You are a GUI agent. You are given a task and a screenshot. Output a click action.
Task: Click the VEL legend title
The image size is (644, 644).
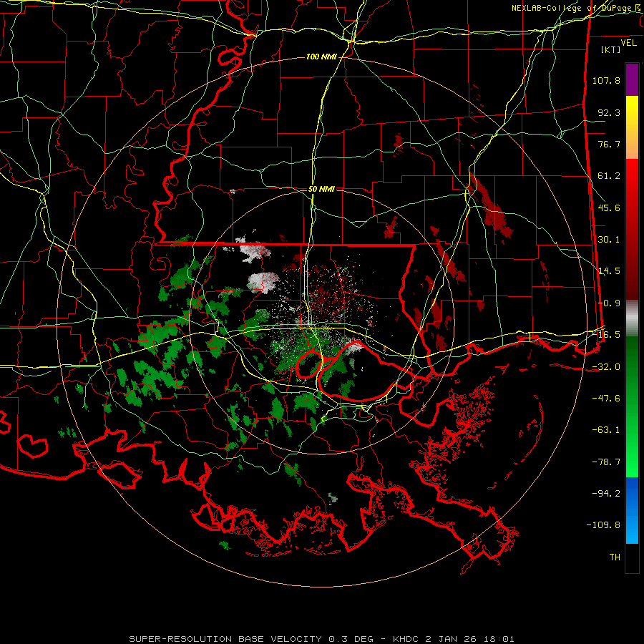coord(628,42)
